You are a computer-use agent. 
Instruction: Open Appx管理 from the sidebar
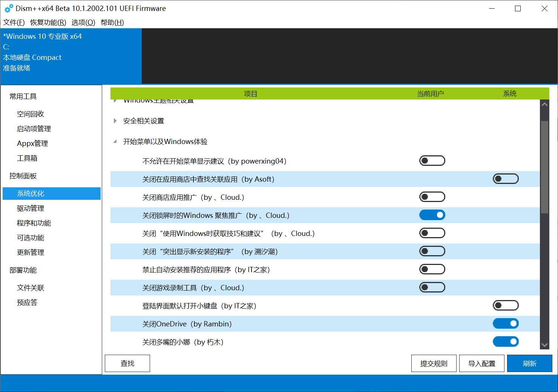click(x=32, y=143)
